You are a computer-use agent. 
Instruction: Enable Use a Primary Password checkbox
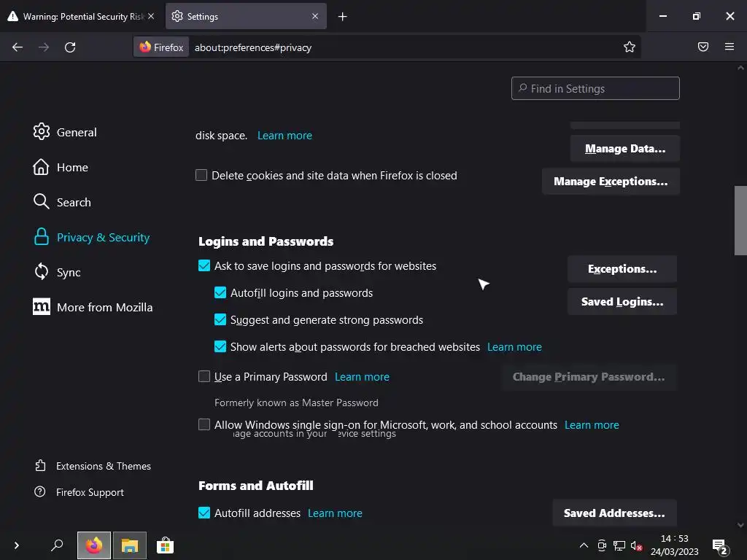(x=204, y=377)
